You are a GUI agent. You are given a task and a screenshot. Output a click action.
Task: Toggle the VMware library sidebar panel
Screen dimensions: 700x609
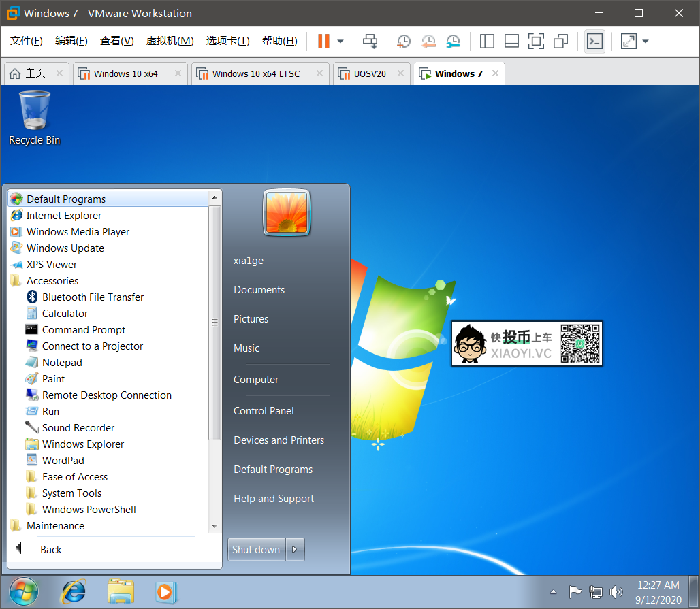coord(487,42)
